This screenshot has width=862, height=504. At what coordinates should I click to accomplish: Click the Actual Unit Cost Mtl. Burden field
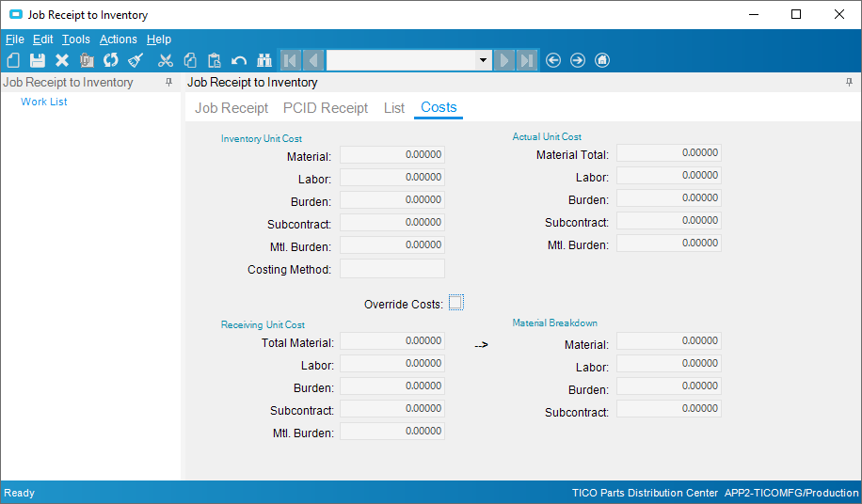coord(668,243)
